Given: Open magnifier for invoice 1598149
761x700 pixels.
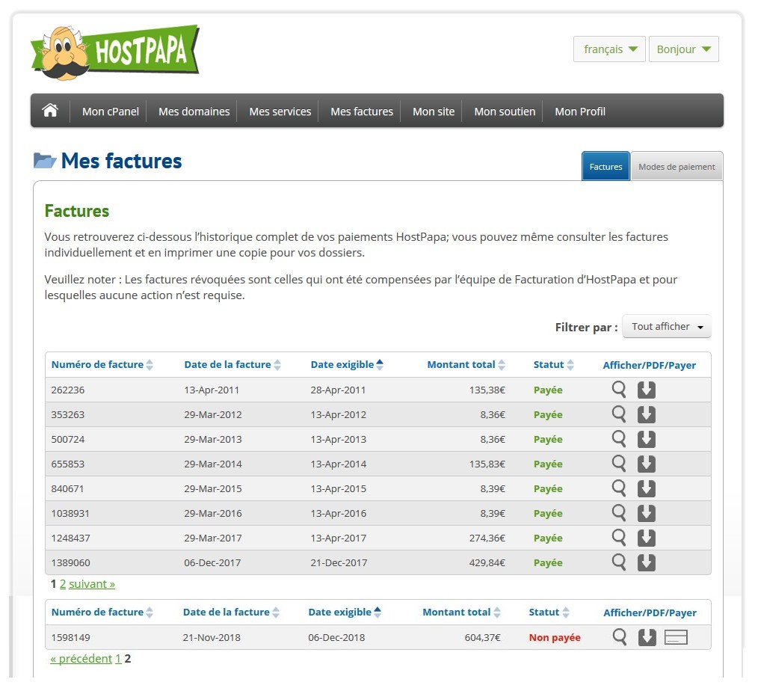Looking at the screenshot, I should 619,637.
